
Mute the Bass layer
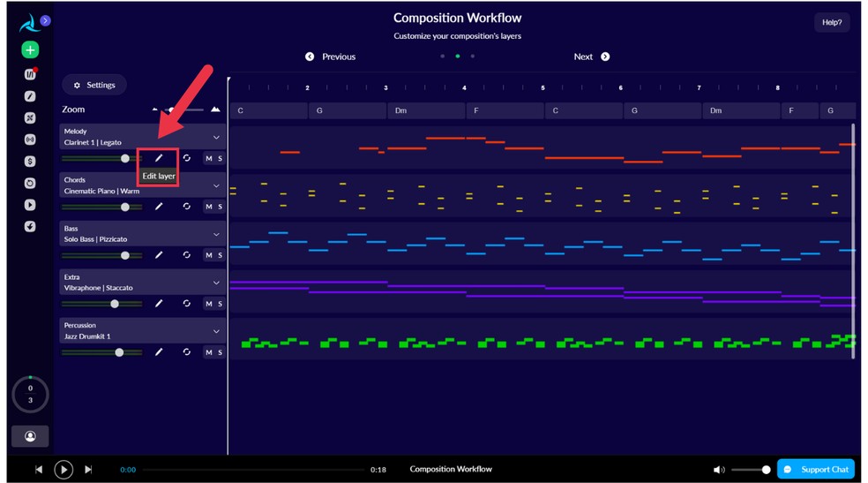(209, 255)
